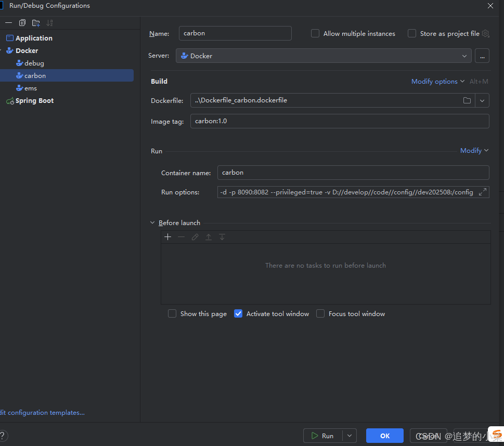Open Docker server settings ellipsis button
The image size is (504, 446).
(x=482, y=56)
